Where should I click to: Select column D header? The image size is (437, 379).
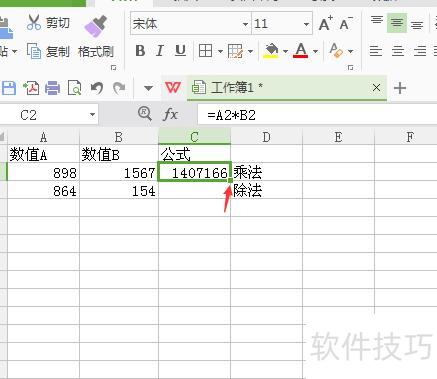coord(266,137)
